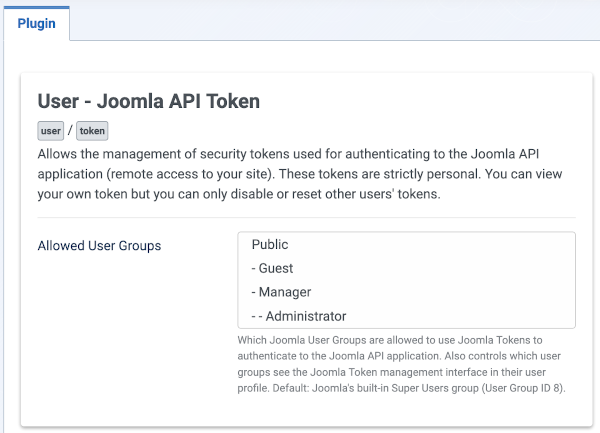
Task: Click the 'user' folder badge
Action: [51, 131]
